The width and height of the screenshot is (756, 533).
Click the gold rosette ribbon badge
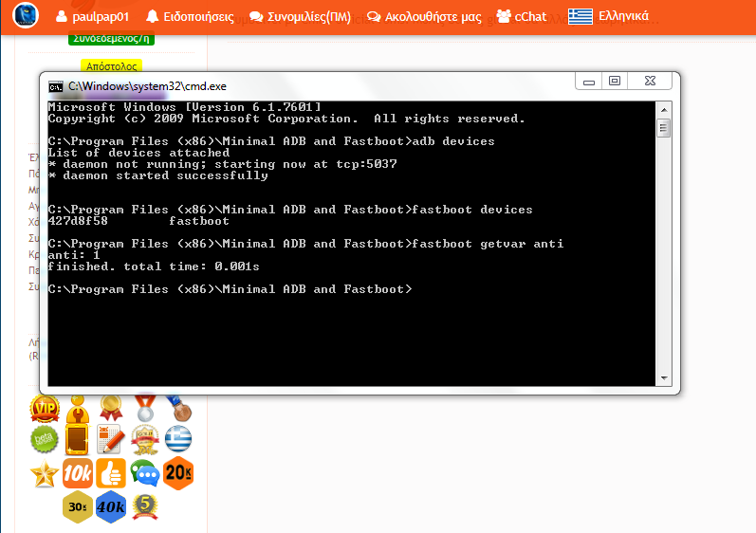111,408
